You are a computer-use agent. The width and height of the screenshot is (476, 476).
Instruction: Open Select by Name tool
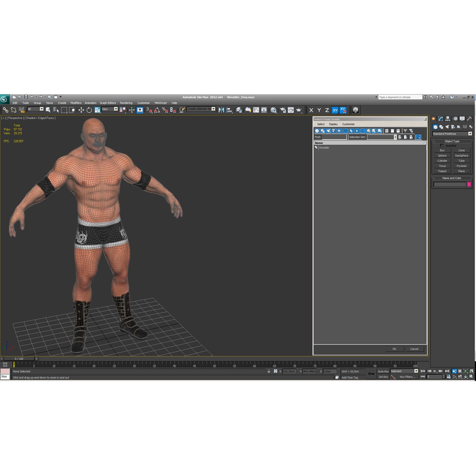pyautogui.click(x=56, y=110)
